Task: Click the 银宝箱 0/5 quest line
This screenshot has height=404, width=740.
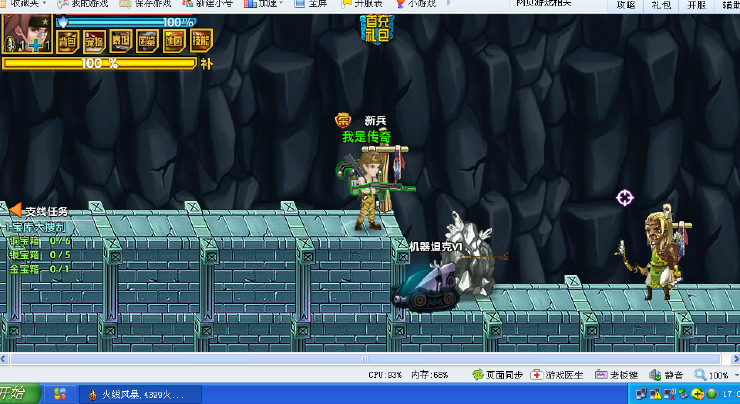Action: 40,255
